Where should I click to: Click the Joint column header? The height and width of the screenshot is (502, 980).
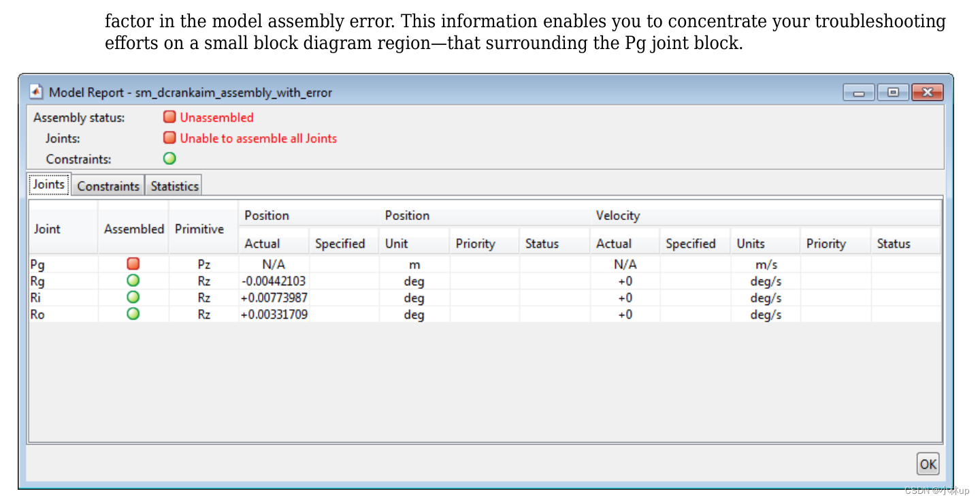point(46,229)
